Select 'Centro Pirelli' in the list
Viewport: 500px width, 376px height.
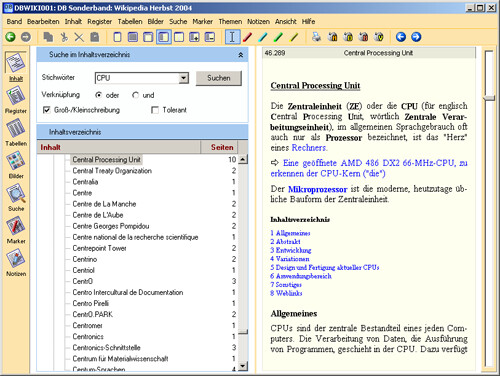point(90,303)
